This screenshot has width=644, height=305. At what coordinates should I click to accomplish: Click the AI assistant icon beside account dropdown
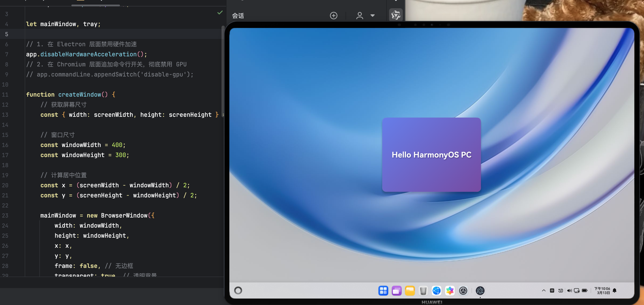click(x=396, y=15)
